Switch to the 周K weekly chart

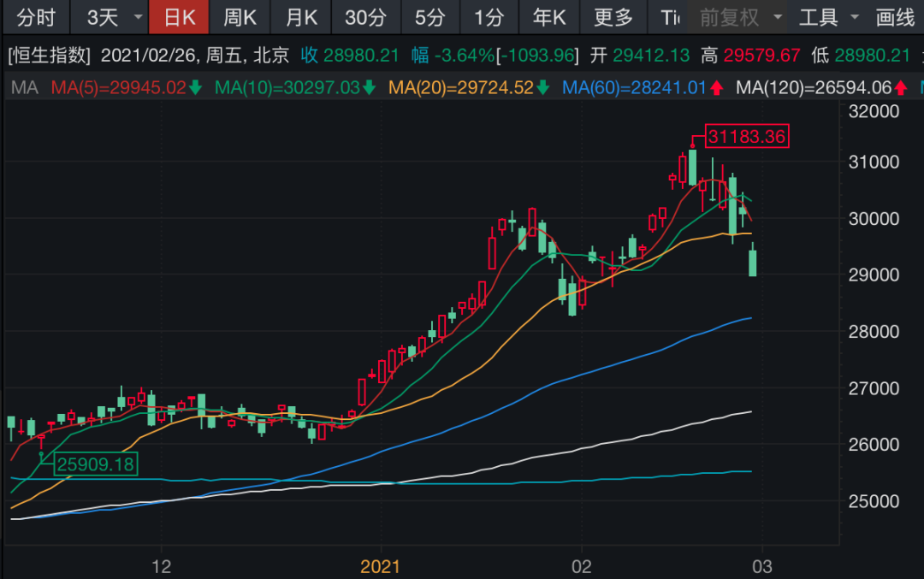click(x=240, y=16)
